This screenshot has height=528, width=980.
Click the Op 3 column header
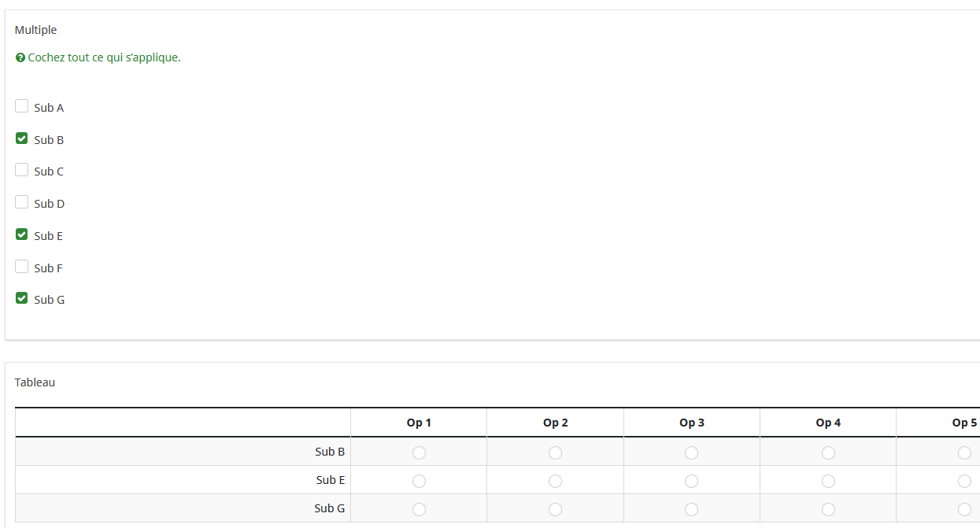pyautogui.click(x=692, y=423)
